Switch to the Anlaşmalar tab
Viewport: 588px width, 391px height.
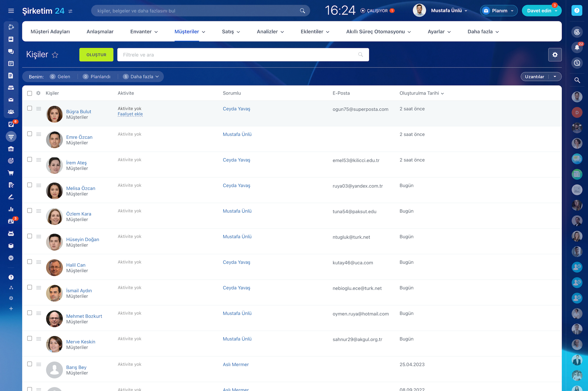click(x=100, y=32)
